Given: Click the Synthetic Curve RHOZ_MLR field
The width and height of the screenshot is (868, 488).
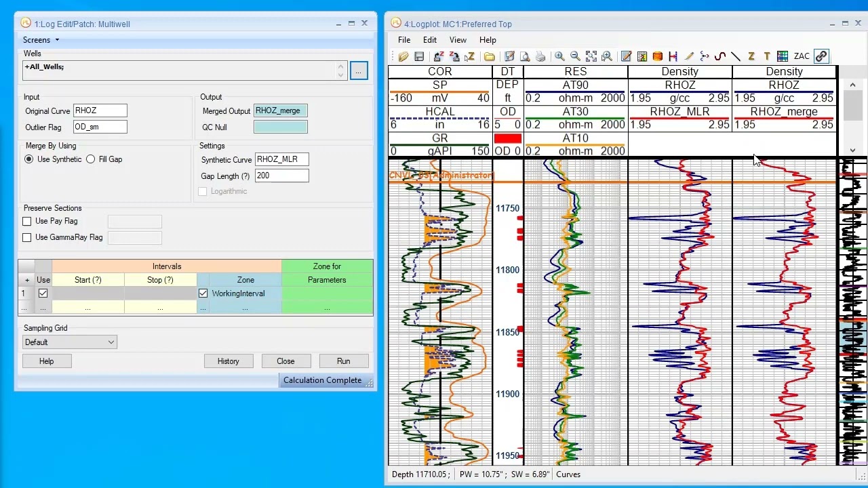Looking at the screenshot, I should pyautogui.click(x=282, y=159).
